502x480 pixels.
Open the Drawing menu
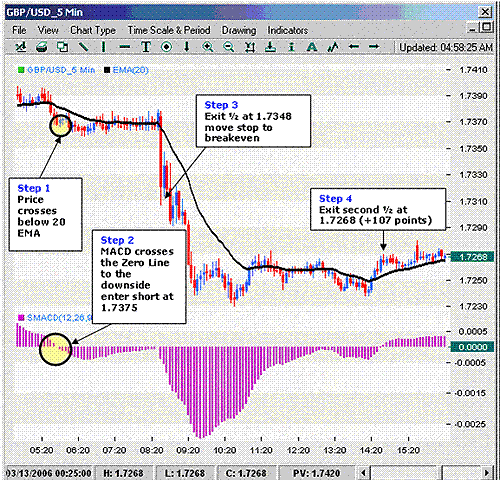(x=239, y=30)
